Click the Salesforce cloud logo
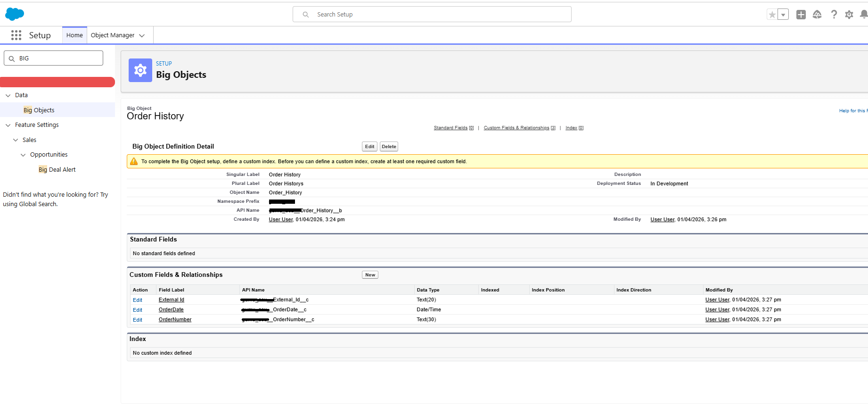The width and height of the screenshot is (868, 408). (15, 14)
